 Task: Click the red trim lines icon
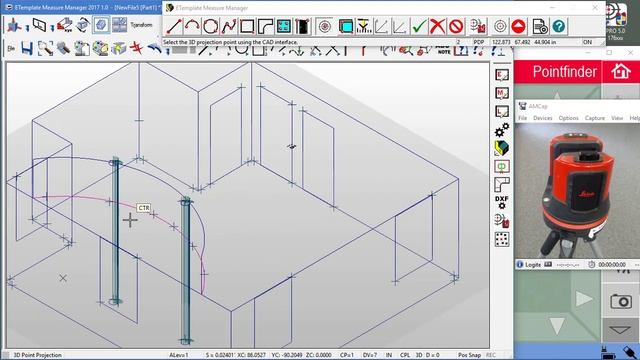[136, 49]
